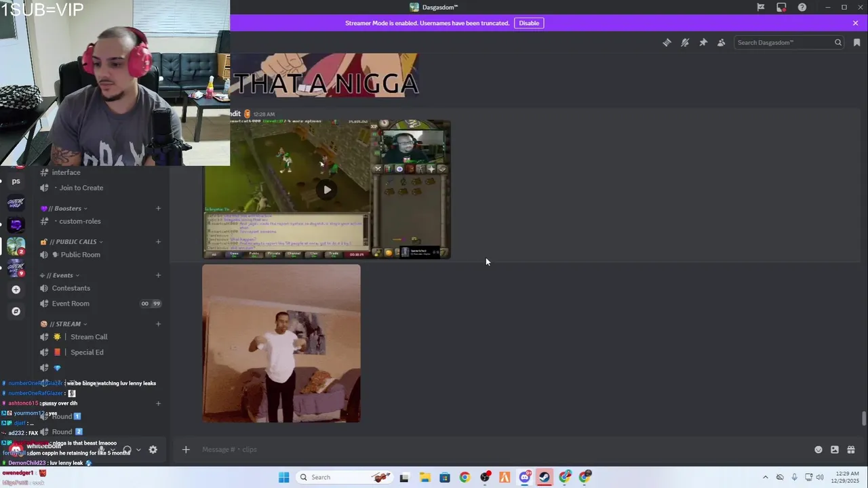Viewport: 868px width, 488px height.
Task: Disable Streamer Mode via banner button
Action: pos(529,23)
